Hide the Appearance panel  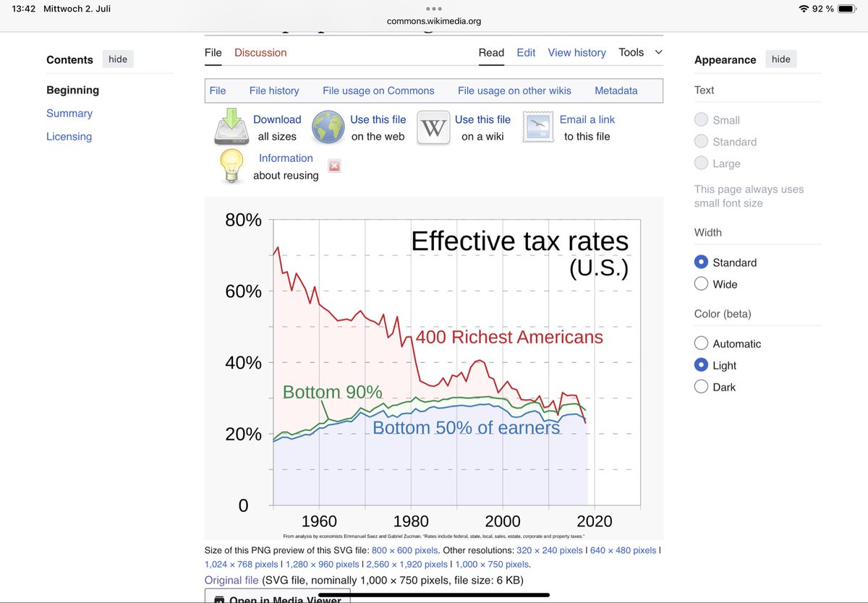tap(781, 59)
